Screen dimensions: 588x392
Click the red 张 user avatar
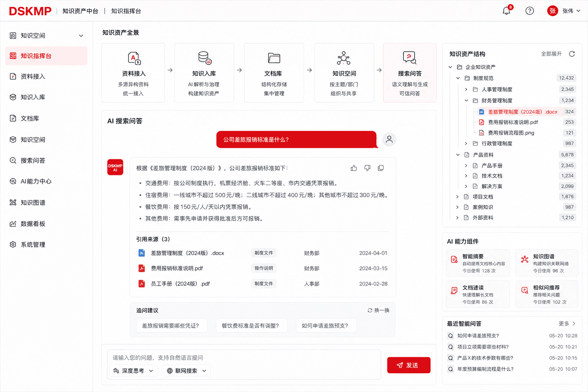(x=552, y=11)
